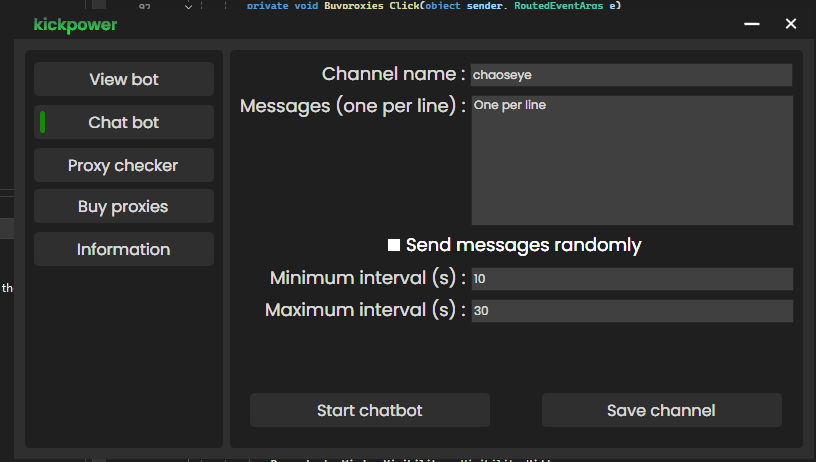Screen dimensions: 816x462
Task: Open the View bot section
Action: tap(124, 79)
